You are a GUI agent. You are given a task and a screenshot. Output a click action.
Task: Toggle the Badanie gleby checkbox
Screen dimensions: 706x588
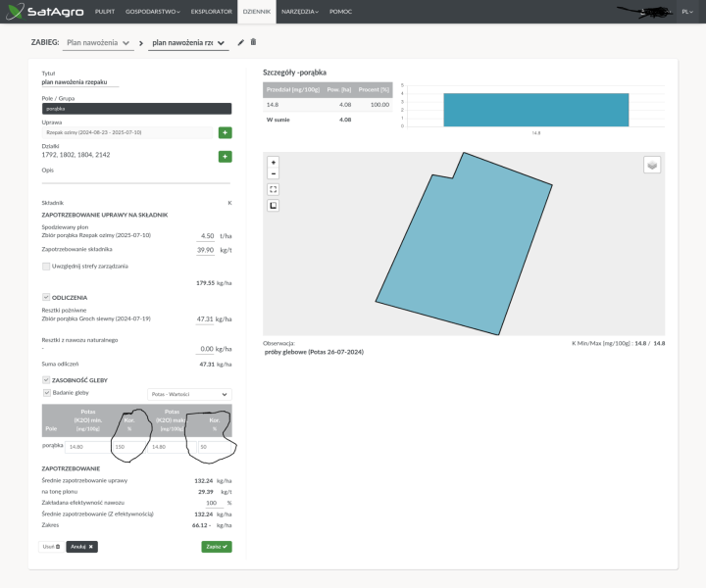pyautogui.click(x=46, y=393)
